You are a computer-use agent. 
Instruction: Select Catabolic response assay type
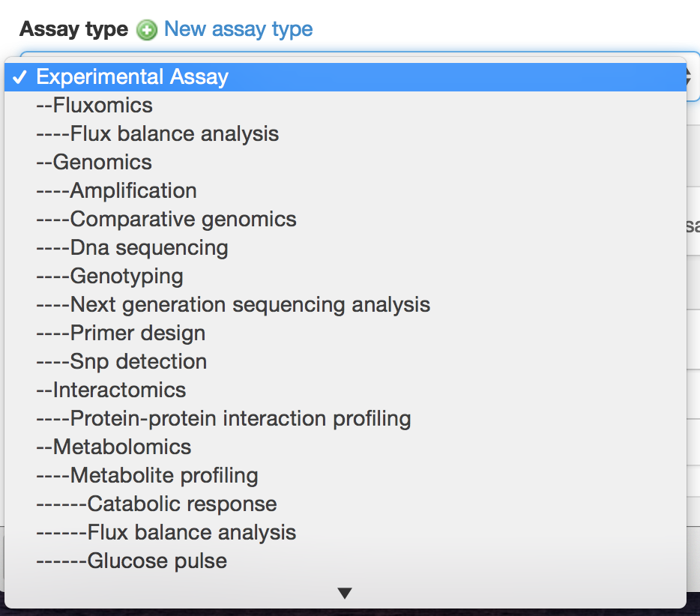(157, 504)
